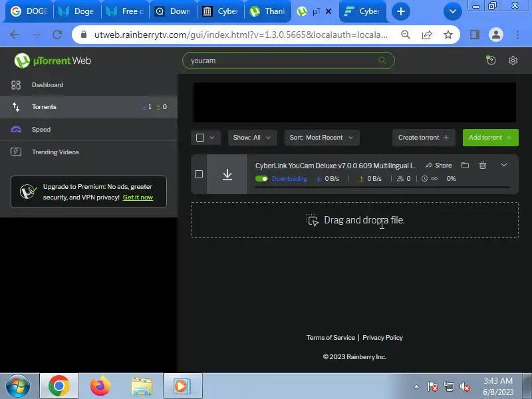Click the torrent download progress bar
The height and width of the screenshot is (399, 532).
coord(382,187)
